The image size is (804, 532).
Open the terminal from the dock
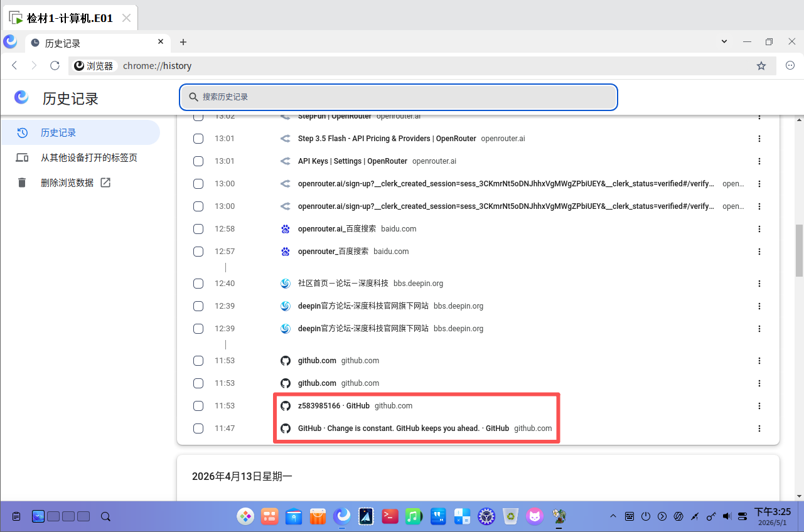pyautogui.click(x=390, y=516)
